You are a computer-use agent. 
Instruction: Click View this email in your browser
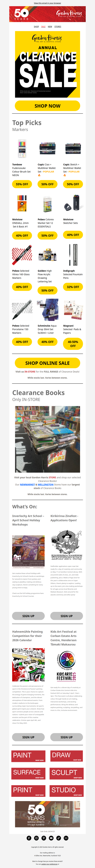pos(47,3)
